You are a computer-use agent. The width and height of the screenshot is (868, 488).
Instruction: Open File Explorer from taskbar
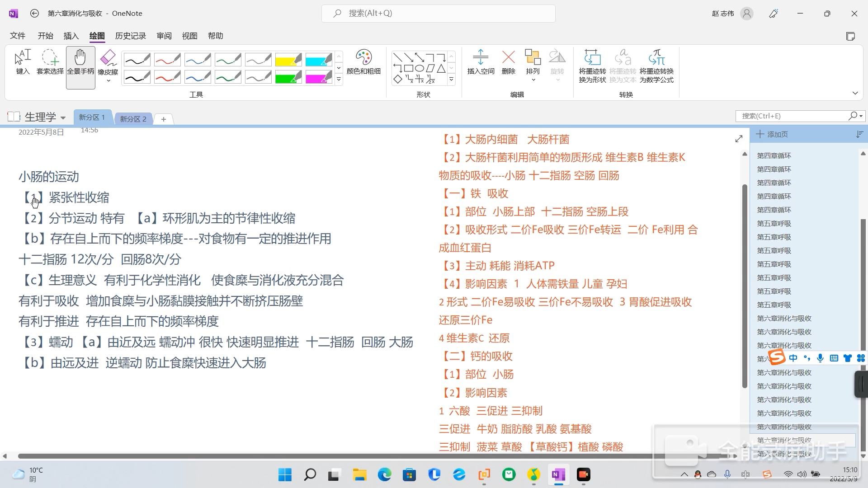(359, 474)
